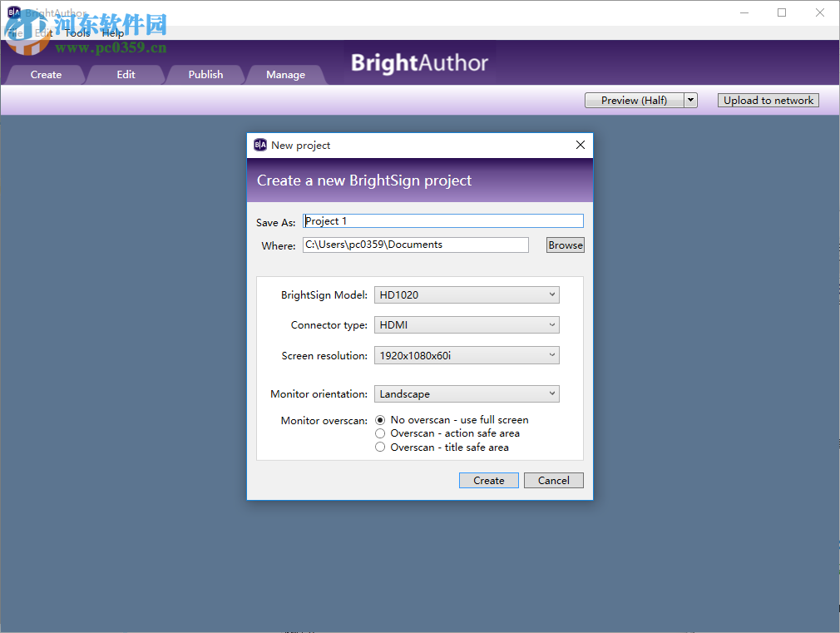Open the Tools menu

[x=77, y=33]
